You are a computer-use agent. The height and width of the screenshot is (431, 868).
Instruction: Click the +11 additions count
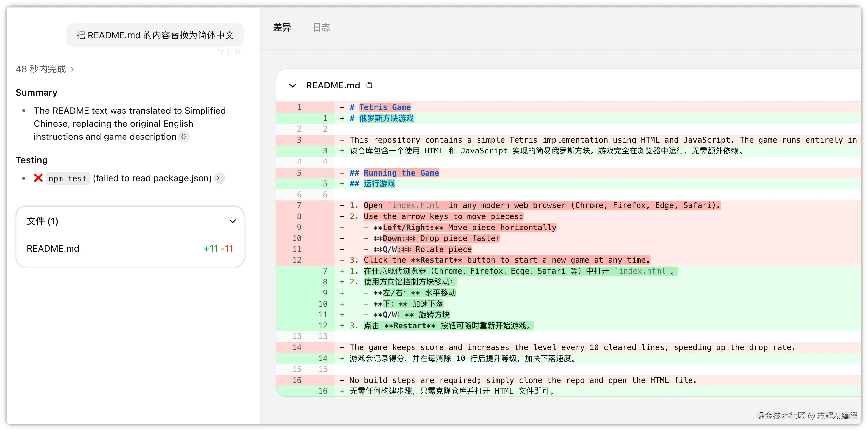point(211,249)
